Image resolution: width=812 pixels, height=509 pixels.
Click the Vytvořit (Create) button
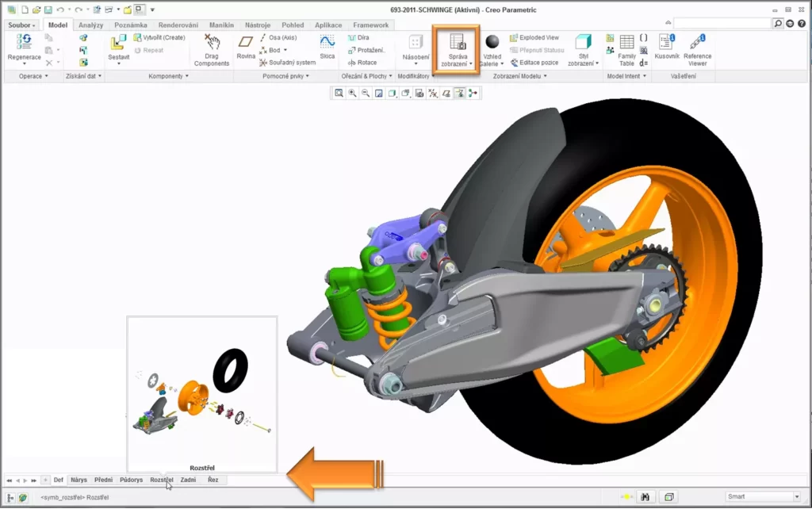pyautogui.click(x=159, y=38)
